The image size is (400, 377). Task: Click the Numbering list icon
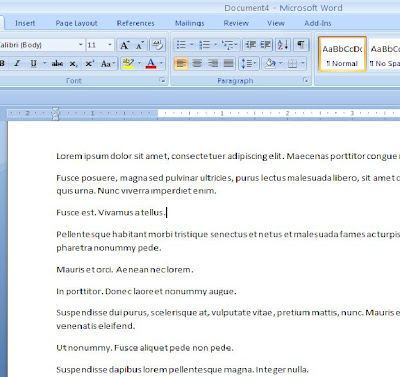click(x=204, y=45)
